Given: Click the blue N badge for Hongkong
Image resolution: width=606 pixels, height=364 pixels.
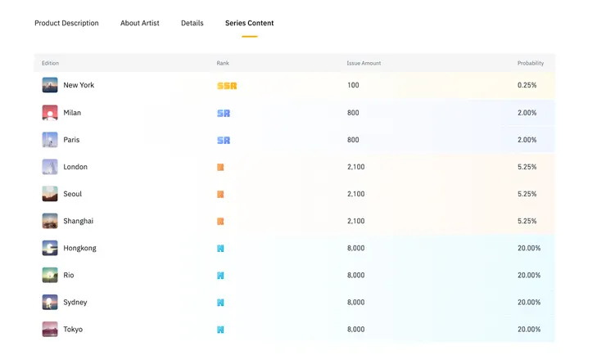Looking at the screenshot, I should (x=220, y=249).
